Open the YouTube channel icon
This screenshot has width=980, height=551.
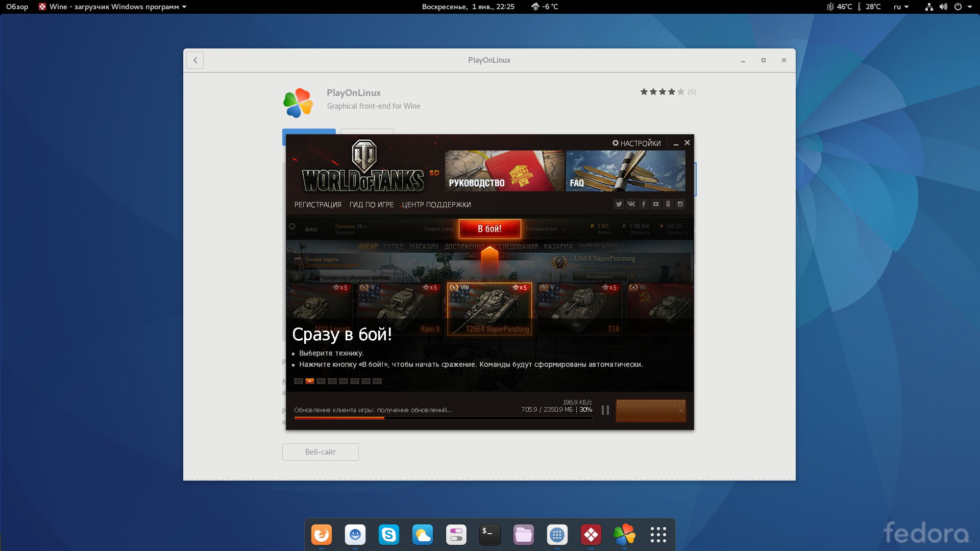pyautogui.click(x=656, y=204)
